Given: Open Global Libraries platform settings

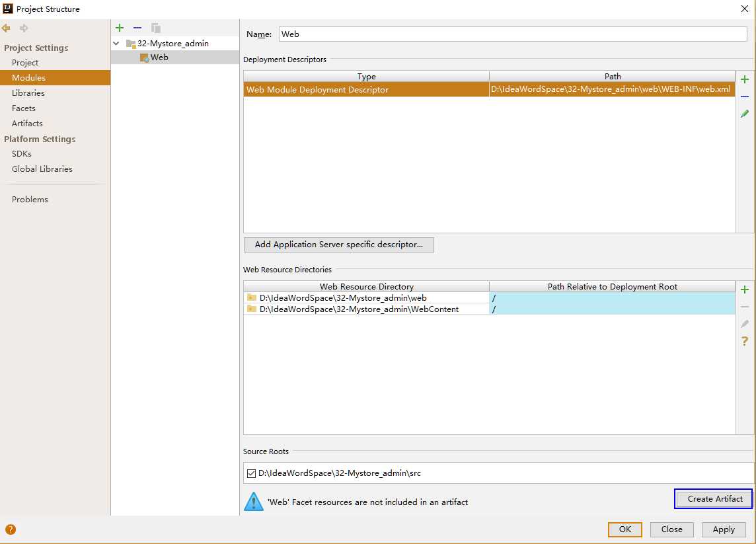Looking at the screenshot, I should (42, 169).
